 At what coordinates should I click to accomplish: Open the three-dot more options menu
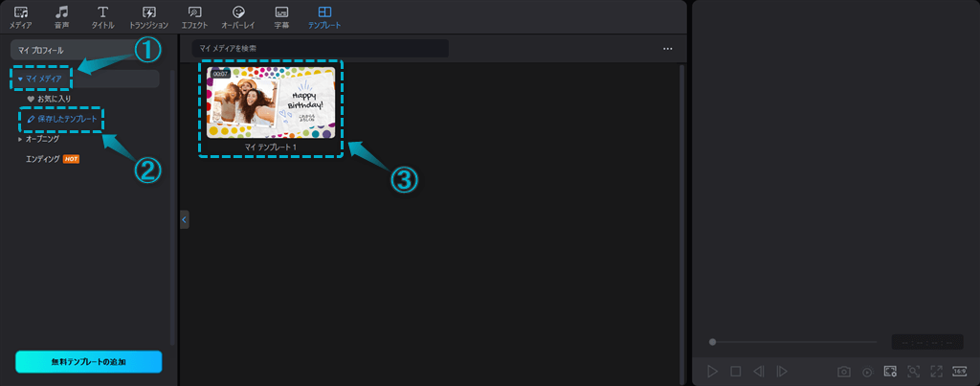click(x=667, y=48)
